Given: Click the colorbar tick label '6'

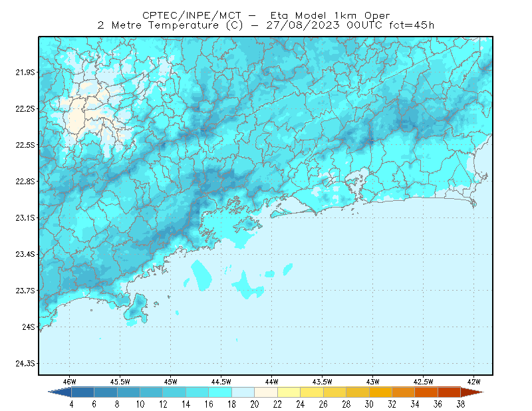Looking at the screenshot, I should 94,404.
